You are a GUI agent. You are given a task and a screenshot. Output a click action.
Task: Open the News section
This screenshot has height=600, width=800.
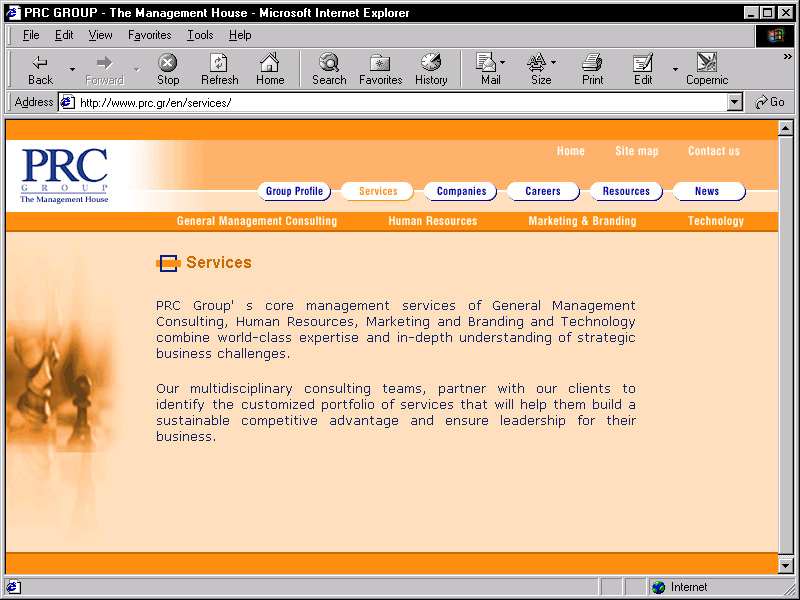709,191
